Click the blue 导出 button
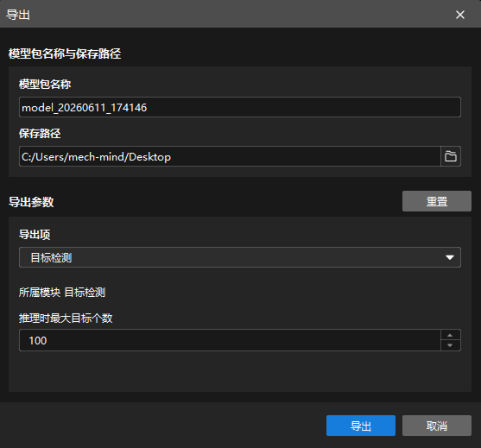 pos(361,426)
